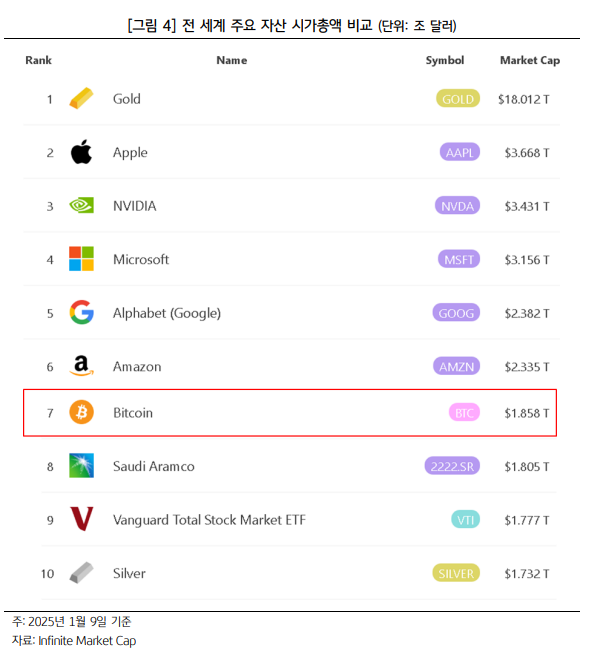Click the red Vanguard V logo
This screenshot has height=650, width=593.
pos(81,519)
